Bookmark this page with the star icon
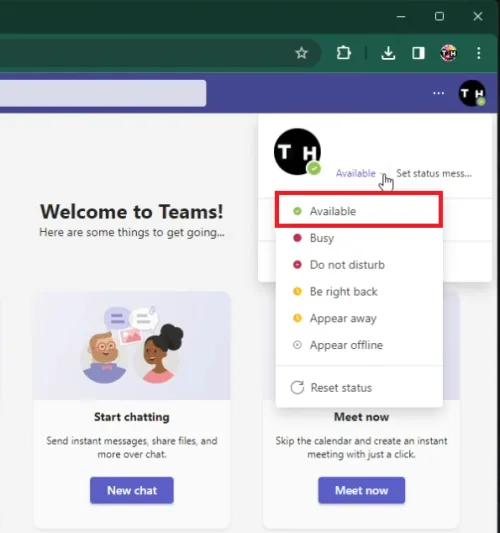This screenshot has height=533, width=500. [301, 53]
